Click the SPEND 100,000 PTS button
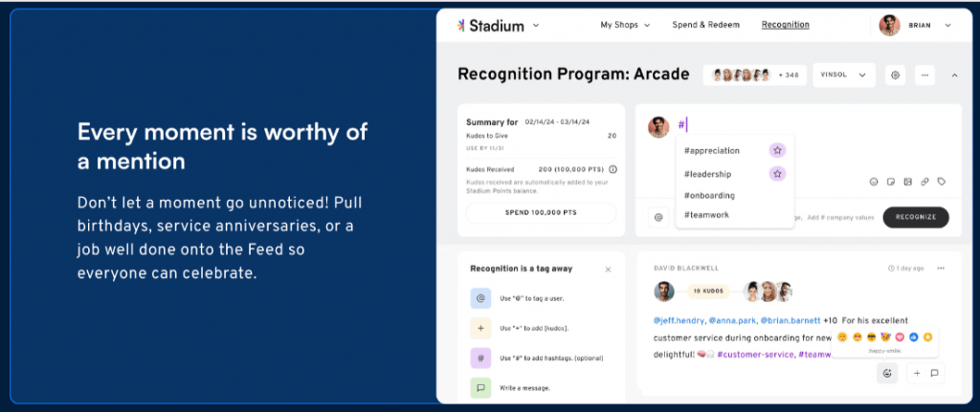The image size is (980, 412). click(x=541, y=213)
